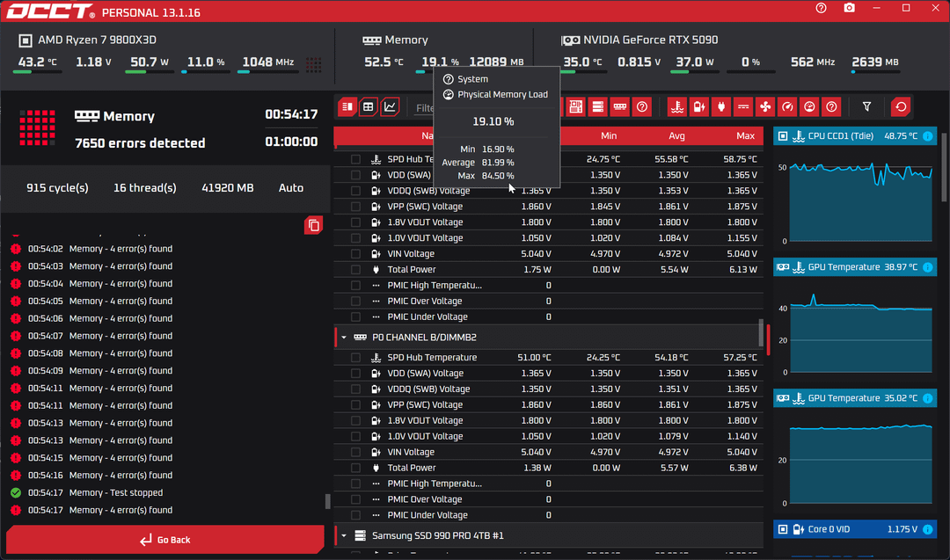950x560 pixels.
Task: Toggle the CPU CCD1 (Tdie) graph square icon
Action: tap(783, 136)
